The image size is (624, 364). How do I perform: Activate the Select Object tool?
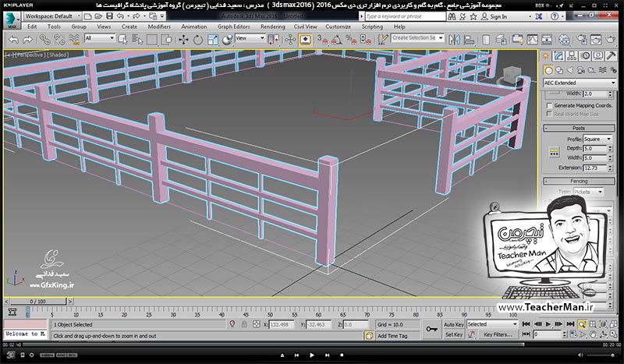tap(122, 40)
